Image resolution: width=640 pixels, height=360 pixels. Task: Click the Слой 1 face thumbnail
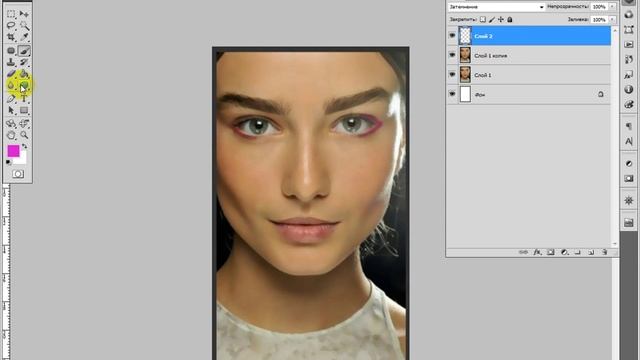tap(465, 75)
